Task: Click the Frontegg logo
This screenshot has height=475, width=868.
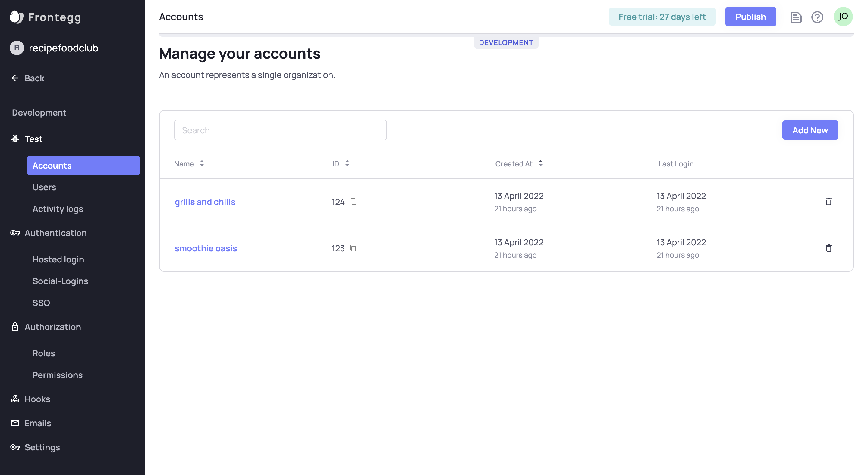Action: pyautogui.click(x=46, y=17)
